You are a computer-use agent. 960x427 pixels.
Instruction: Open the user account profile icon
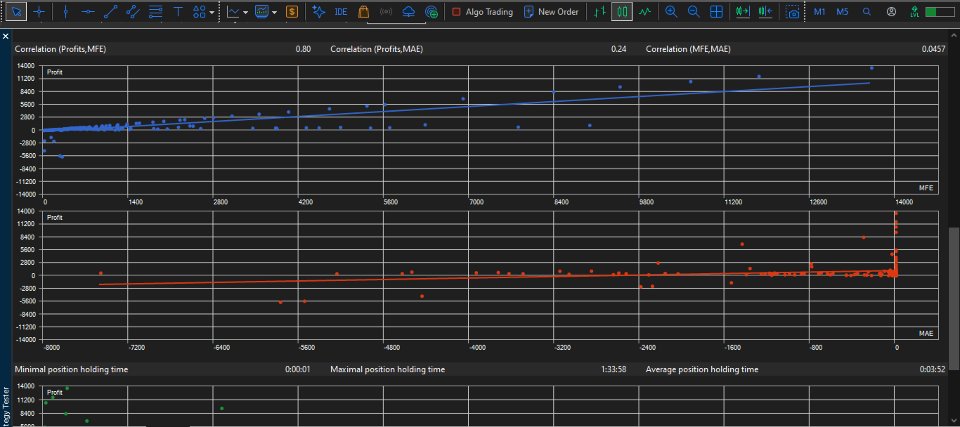(891, 12)
